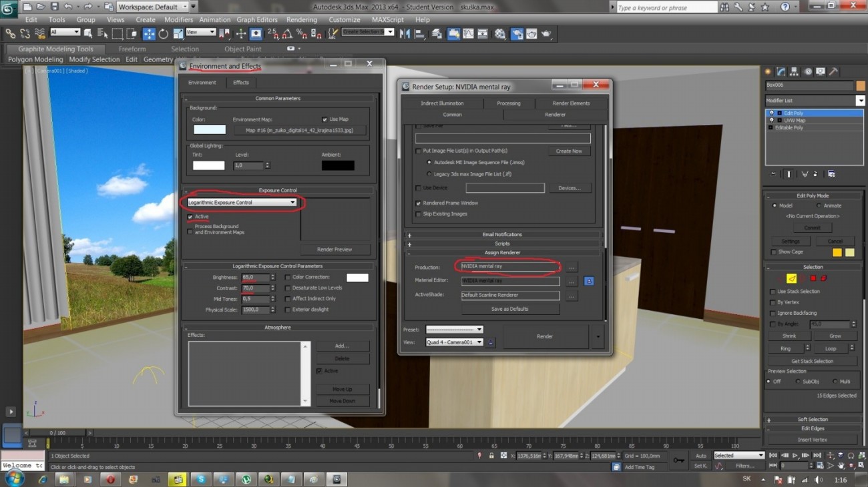Click the Set Keys key icon
The width and height of the screenshot is (868, 487).
pos(679,460)
